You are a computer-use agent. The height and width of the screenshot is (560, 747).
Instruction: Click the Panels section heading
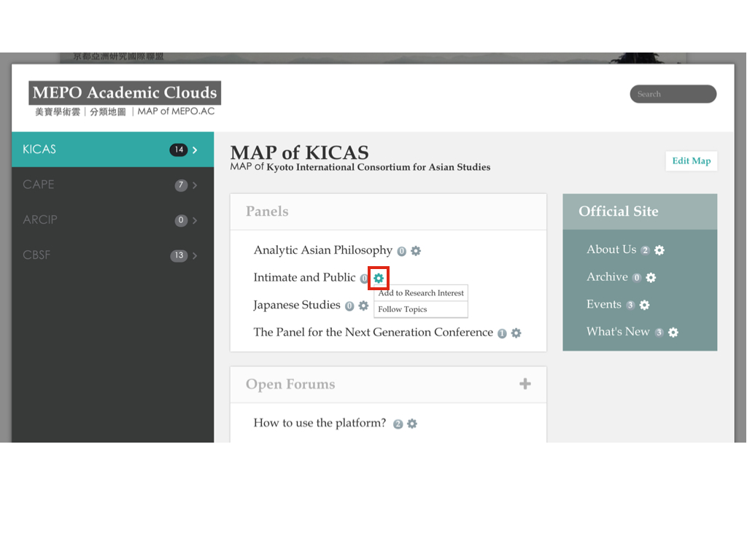(267, 211)
